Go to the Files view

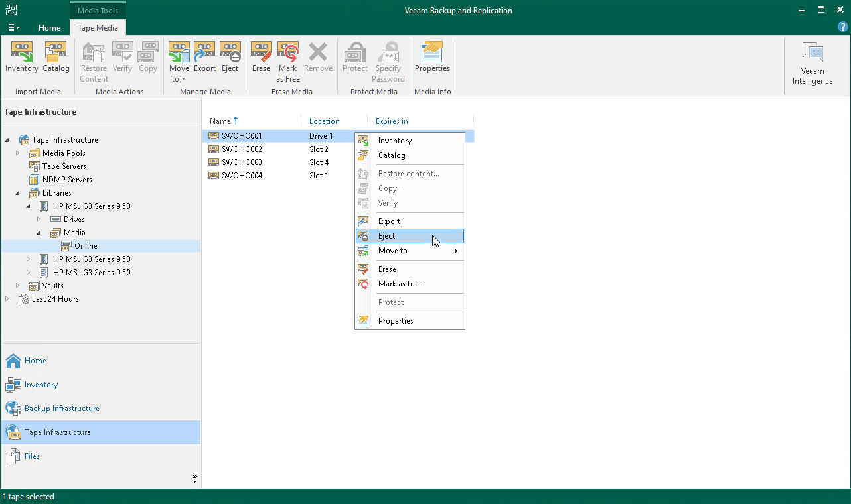coord(100,456)
